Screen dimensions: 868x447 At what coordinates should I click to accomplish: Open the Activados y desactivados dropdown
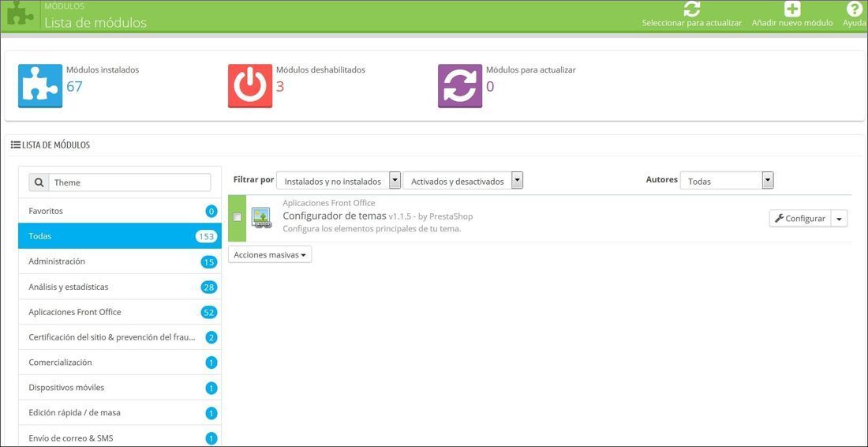(x=462, y=181)
